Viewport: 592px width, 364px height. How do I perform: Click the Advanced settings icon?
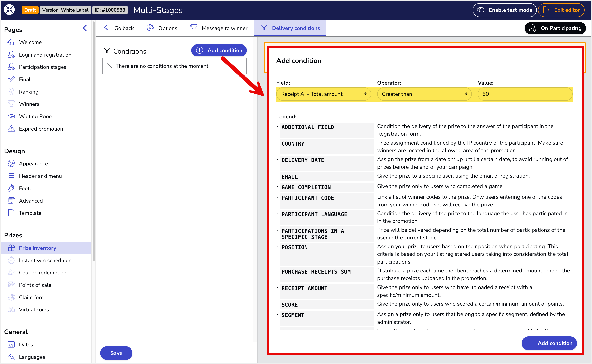pyautogui.click(x=11, y=201)
